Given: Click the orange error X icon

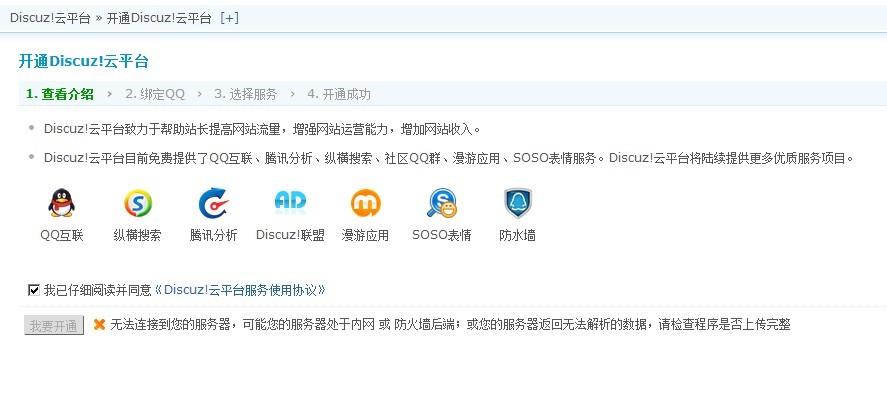Looking at the screenshot, I should tap(100, 325).
